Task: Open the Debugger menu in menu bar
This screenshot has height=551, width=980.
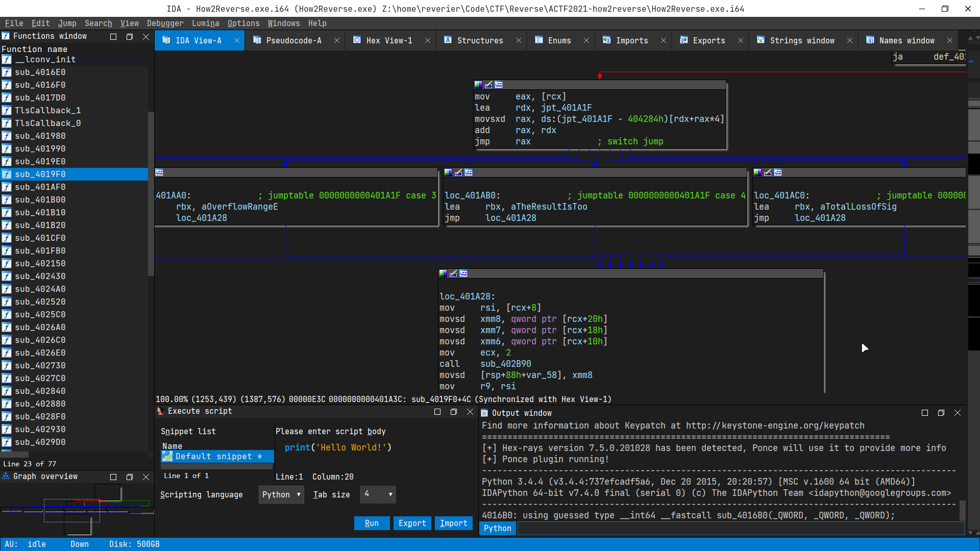Action: pyautogui.click(x=164, y=23)
